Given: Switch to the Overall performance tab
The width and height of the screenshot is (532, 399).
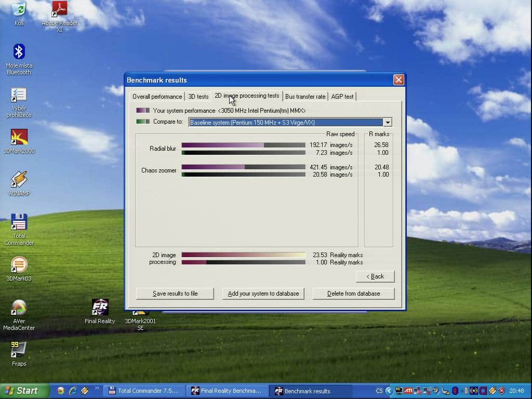Looking at the screenshot, I should [x=157, y=97].
